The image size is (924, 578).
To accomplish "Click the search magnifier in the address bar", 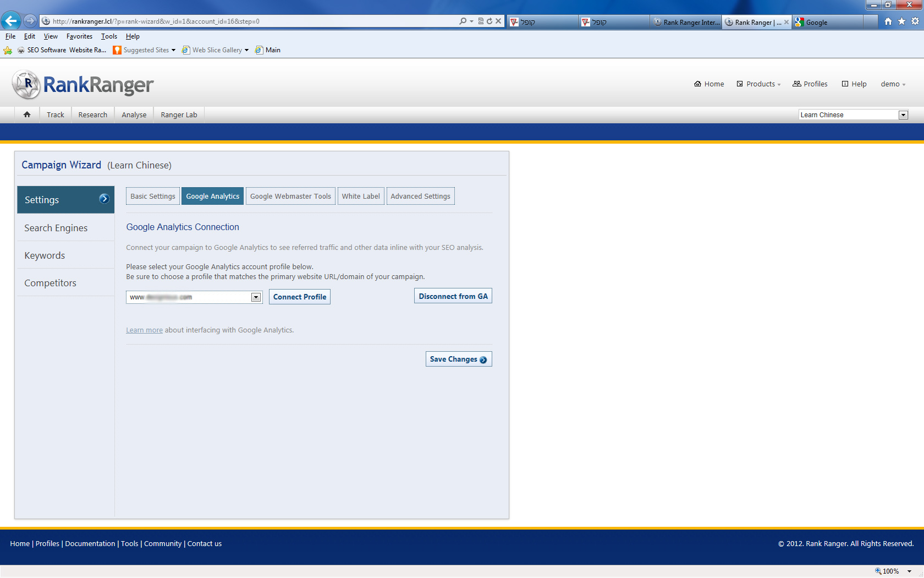I will [463, 21].
